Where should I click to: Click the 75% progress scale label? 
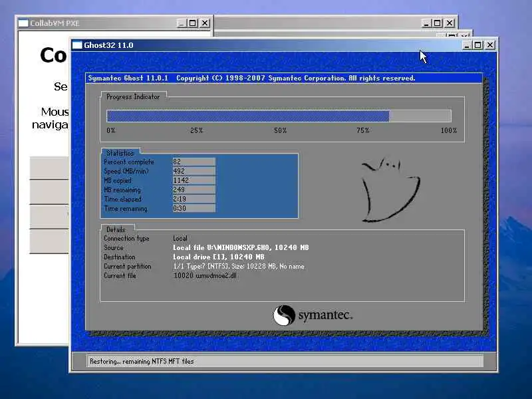(x=363, y=130)
